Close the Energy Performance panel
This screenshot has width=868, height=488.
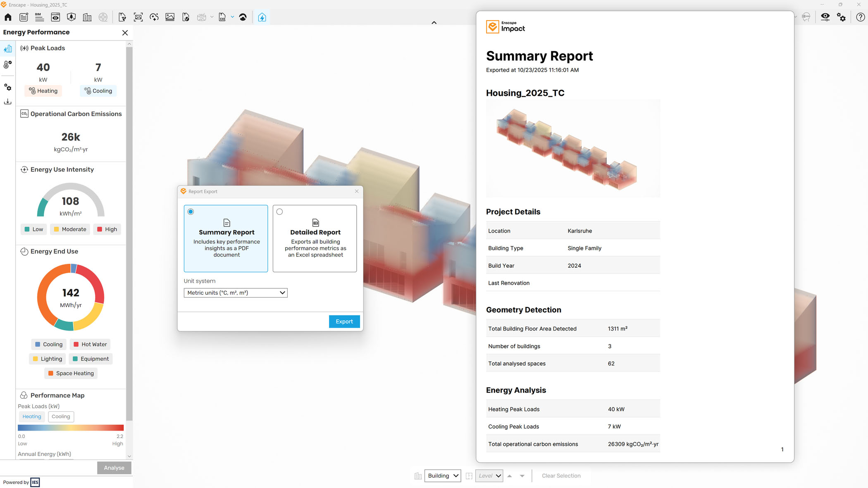point(125,33)
